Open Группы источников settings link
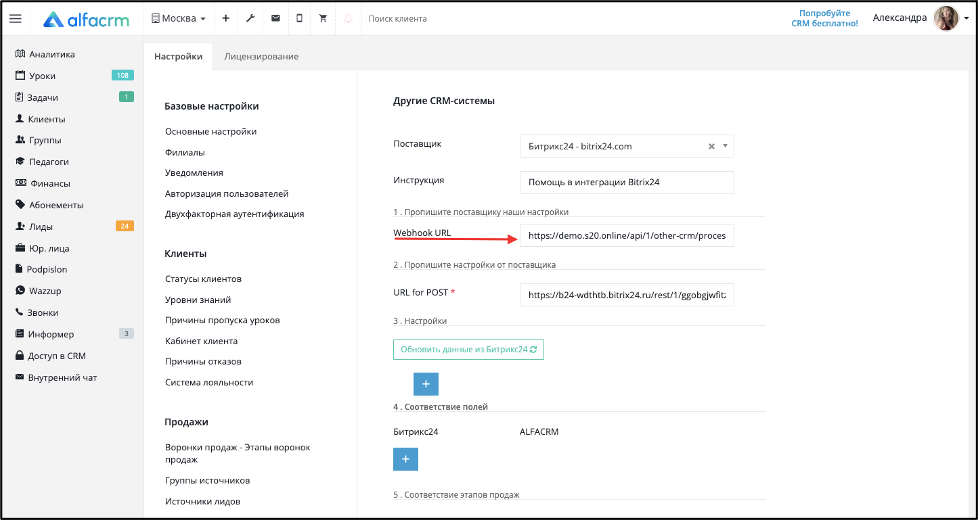 tap(208, 481)
